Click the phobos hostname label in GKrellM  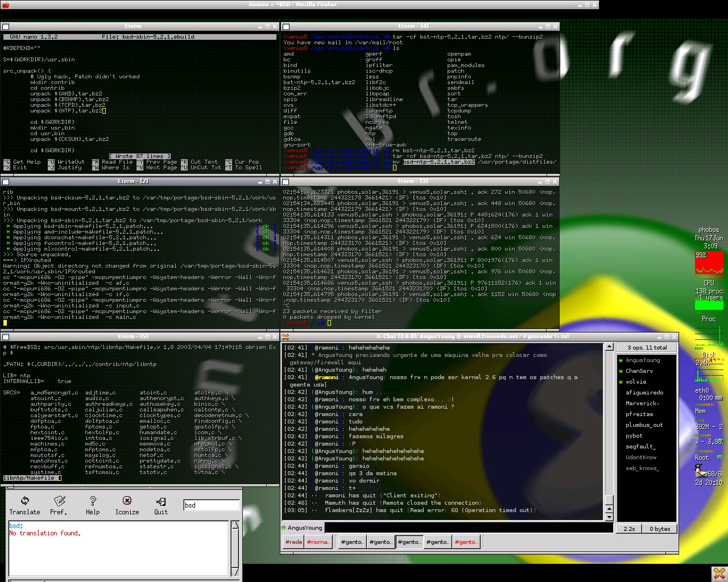pos(709,230)
